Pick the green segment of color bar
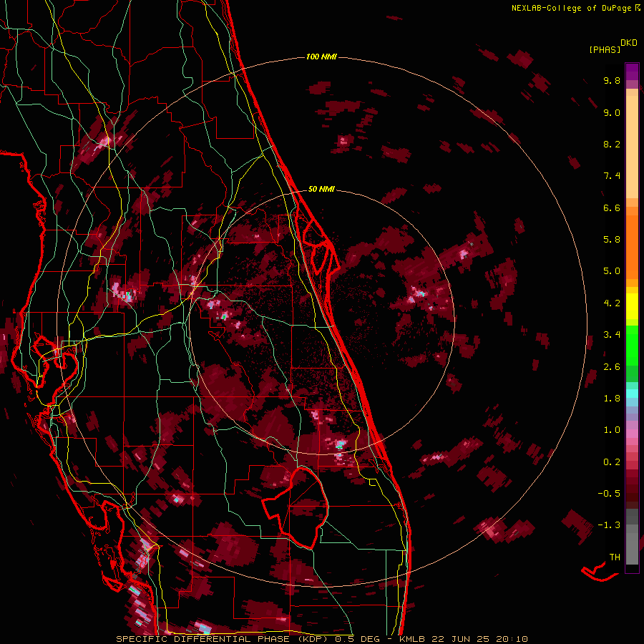 632,346
